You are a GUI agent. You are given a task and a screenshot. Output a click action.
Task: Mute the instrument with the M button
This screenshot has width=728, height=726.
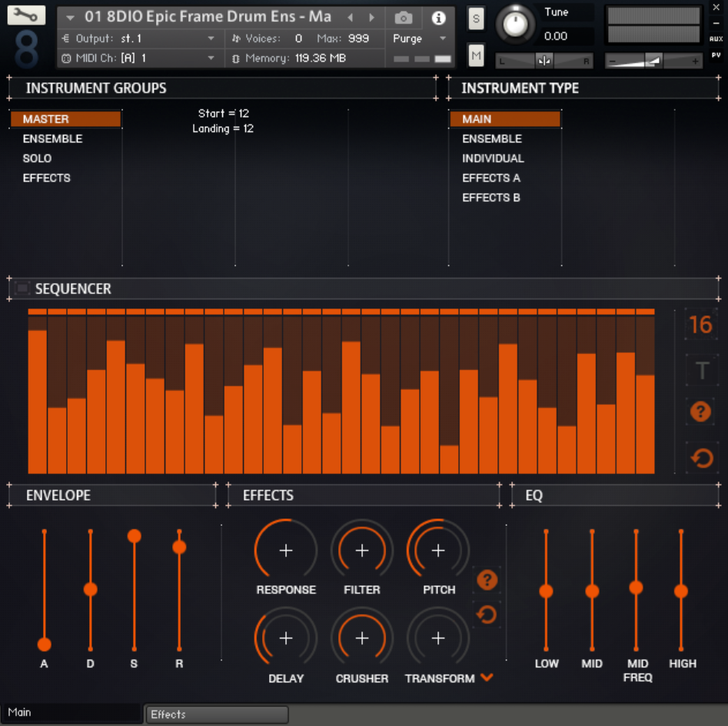[x=476, y=56]
